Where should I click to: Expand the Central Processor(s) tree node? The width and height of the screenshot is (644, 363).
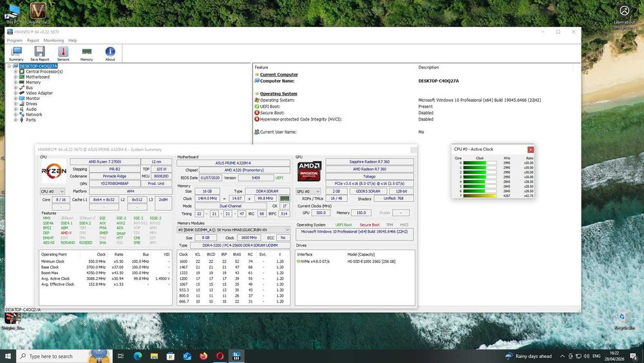pyautogui.click(x=15, y=72)
